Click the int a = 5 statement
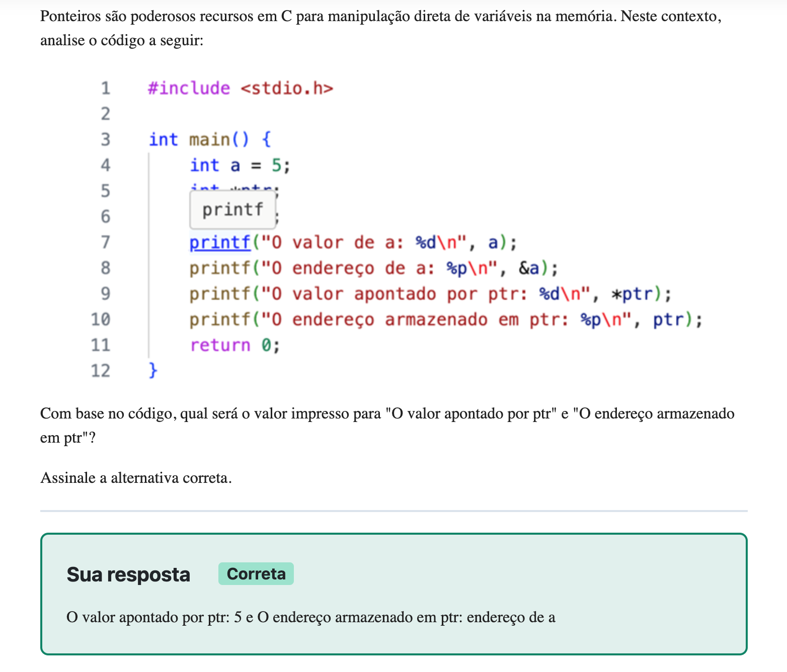The image size is (787, 672). coord(240,165)
